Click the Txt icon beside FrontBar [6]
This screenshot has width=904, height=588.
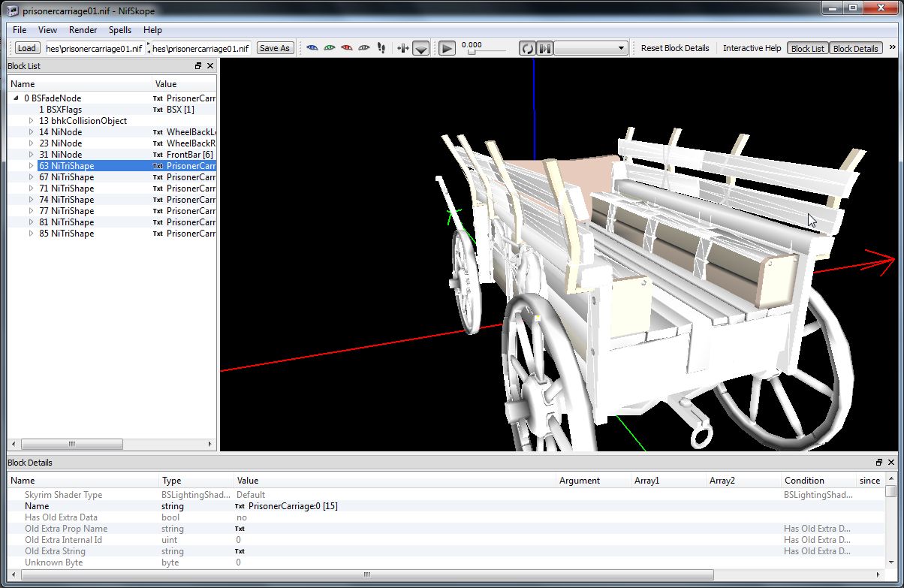158,155
